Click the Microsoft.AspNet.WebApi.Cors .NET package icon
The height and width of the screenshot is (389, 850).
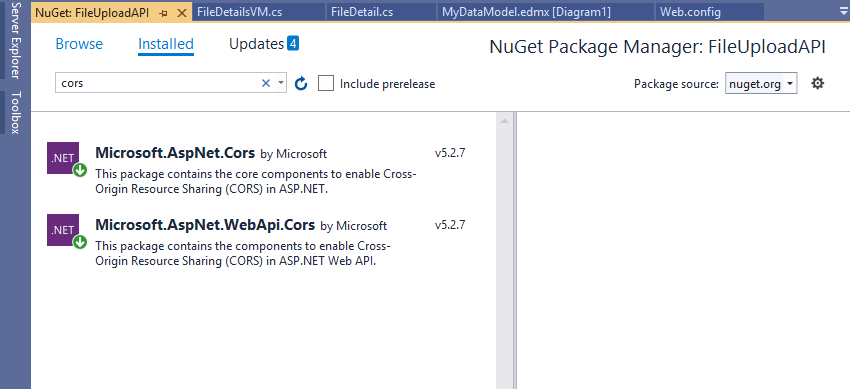[63, 230]
